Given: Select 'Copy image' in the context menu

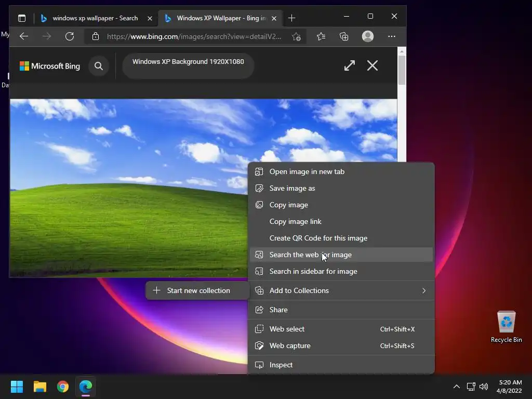Looking at the screenshot, I should [x=341, y=205].
